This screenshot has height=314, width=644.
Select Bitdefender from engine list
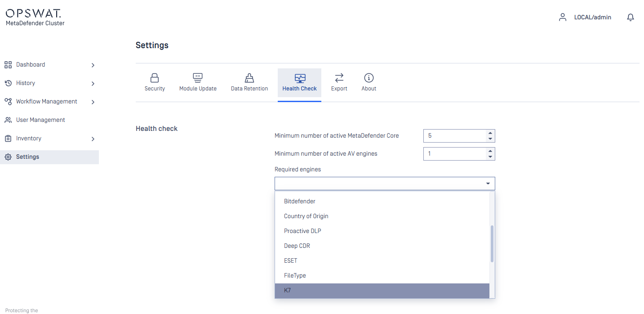[382, 202]
